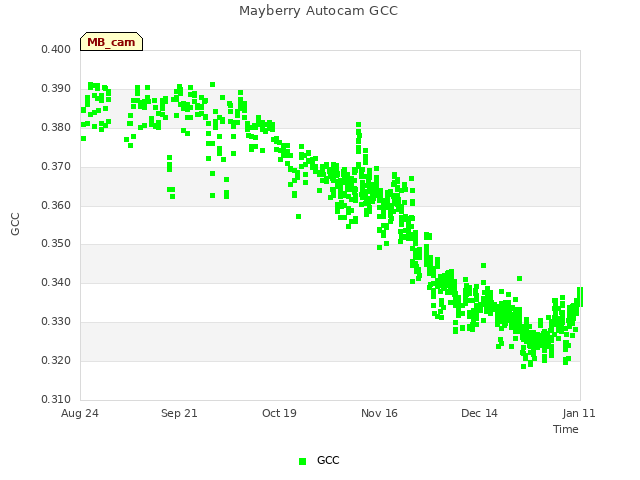Click the green GCC legend swatch
Screen dimensions: 640x480
[x=302, y=461]
